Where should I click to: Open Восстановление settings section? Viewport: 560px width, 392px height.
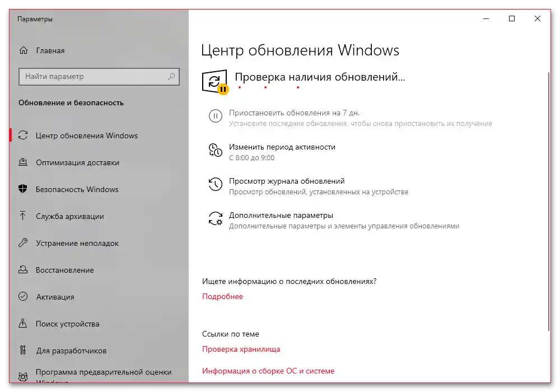(64, 270)
